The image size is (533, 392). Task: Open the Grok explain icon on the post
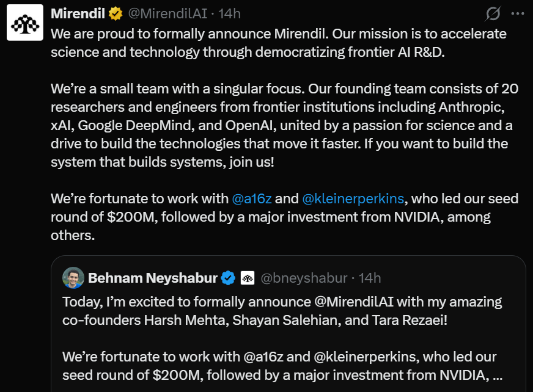coord(493,14)
